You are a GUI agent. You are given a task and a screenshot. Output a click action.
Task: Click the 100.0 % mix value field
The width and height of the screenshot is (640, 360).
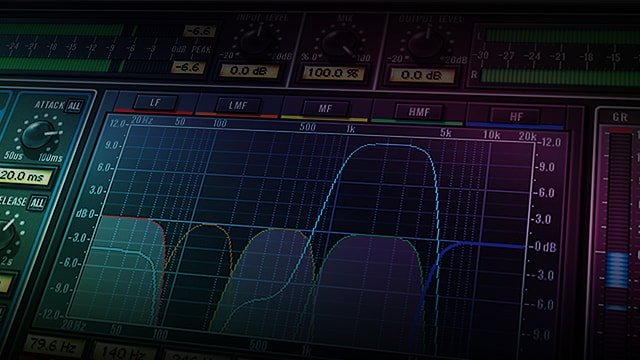click(x=333, y=73)
